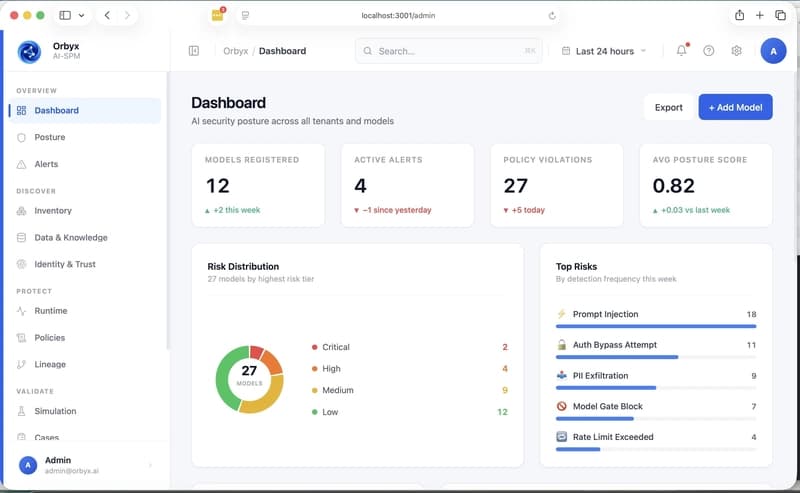
Task: Click the Safari share icon
Action: tap(739, 15)
